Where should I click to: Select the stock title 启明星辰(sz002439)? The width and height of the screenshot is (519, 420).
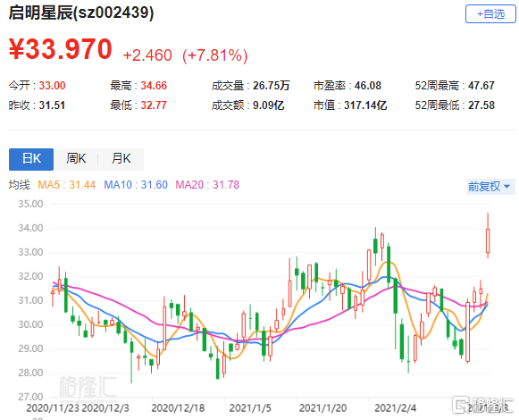click(x=81, y=13)
